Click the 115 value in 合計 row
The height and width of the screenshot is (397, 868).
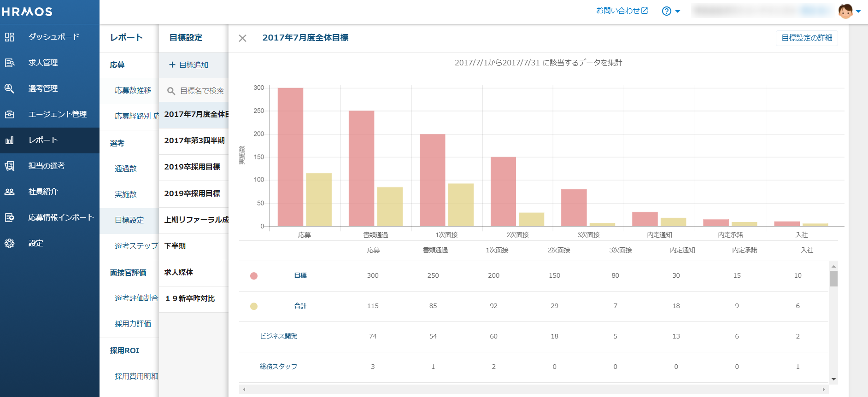tap(373, 306)
